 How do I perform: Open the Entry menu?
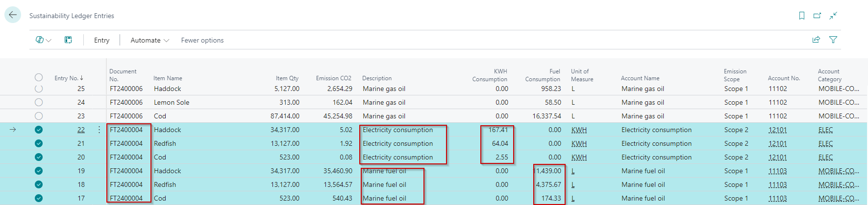tap(101, 40)
